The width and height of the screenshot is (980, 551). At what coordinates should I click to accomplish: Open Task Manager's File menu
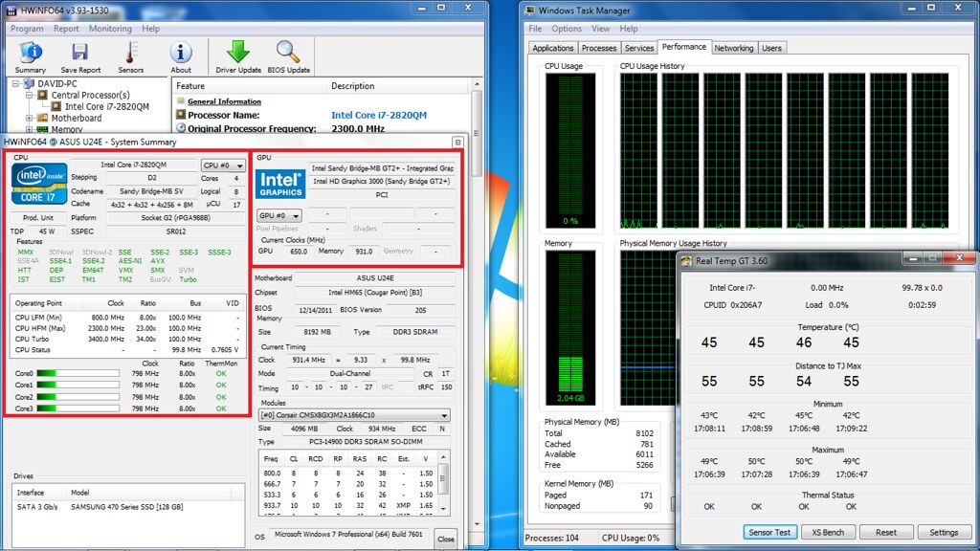pyautogui.click(x=535, y=29)
